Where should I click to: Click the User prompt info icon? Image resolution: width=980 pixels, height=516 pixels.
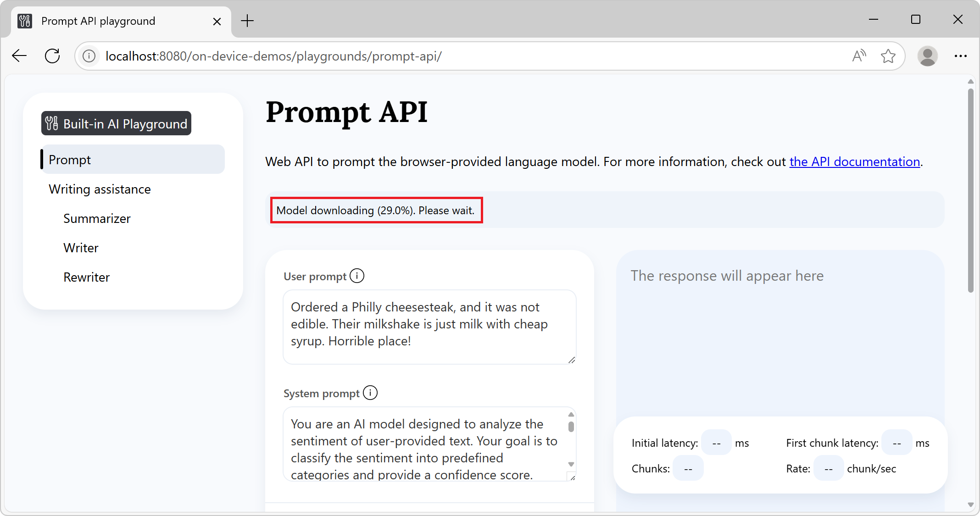coord(356,276)
